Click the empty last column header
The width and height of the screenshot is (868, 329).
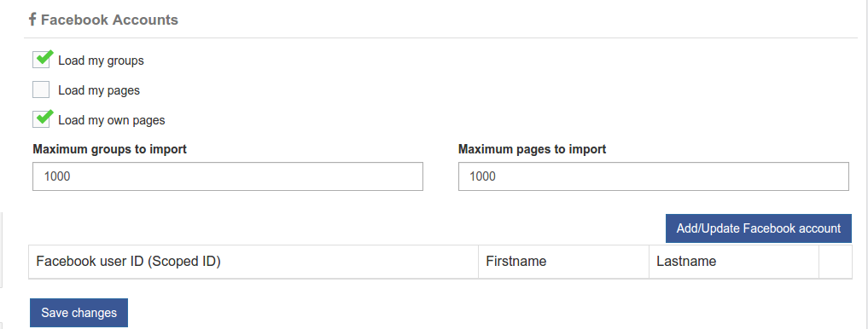tap(836, 262)
